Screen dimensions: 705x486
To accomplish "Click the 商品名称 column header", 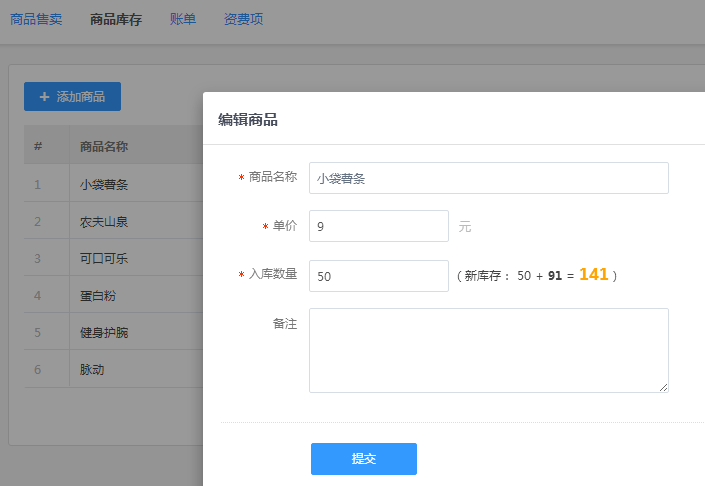I will [104, 147].
